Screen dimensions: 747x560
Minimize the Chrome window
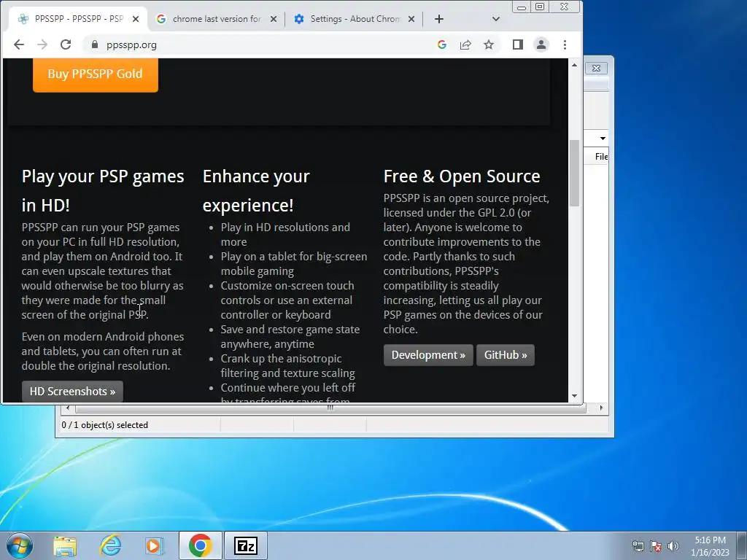522,7
